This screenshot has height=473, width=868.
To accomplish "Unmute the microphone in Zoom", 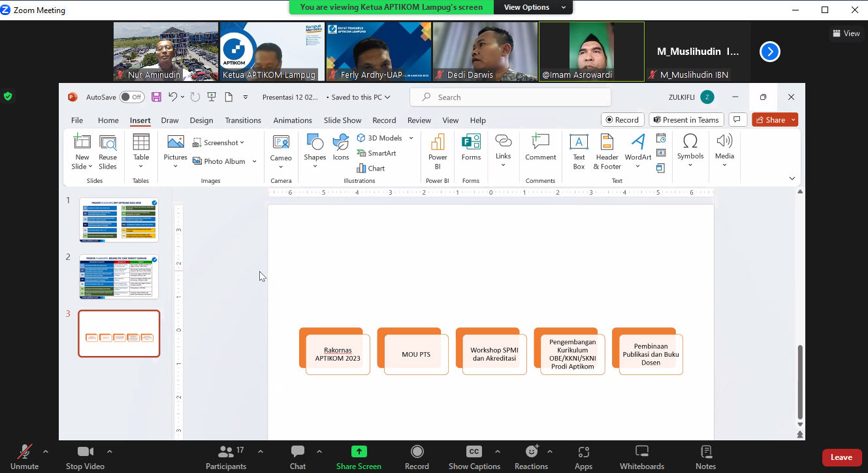I will (25, 457).
